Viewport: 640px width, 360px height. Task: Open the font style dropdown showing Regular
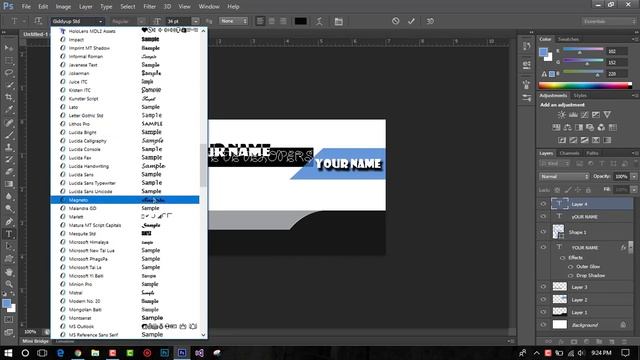pyautogui.click(x=127, y=21)
